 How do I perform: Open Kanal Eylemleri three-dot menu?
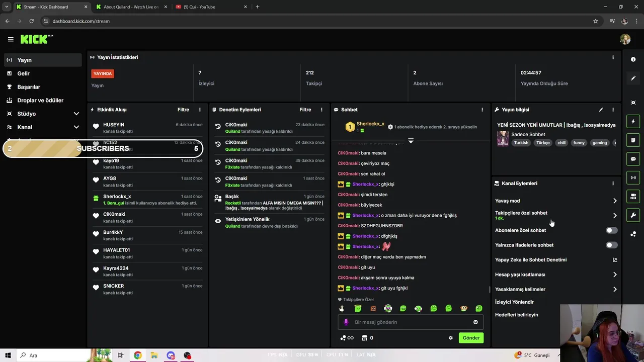point(613,184)
